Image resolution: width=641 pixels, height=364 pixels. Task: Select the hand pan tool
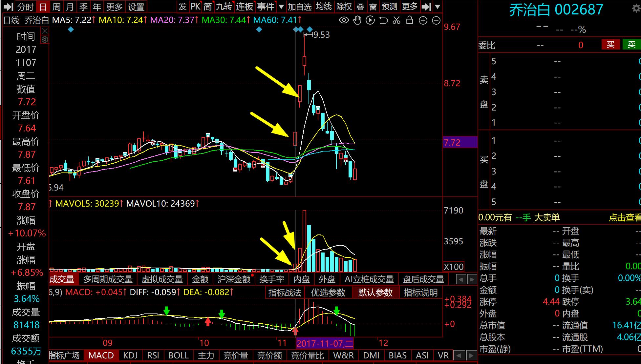(357, 20)
